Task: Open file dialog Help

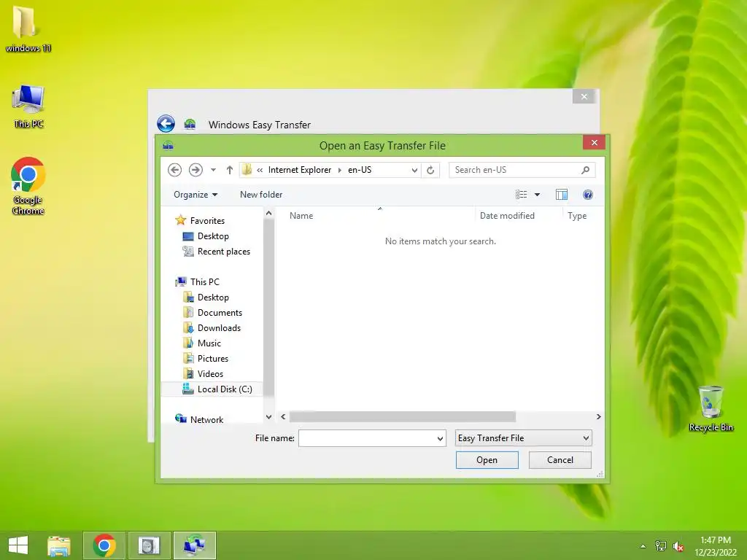Action: click(588, 195)
